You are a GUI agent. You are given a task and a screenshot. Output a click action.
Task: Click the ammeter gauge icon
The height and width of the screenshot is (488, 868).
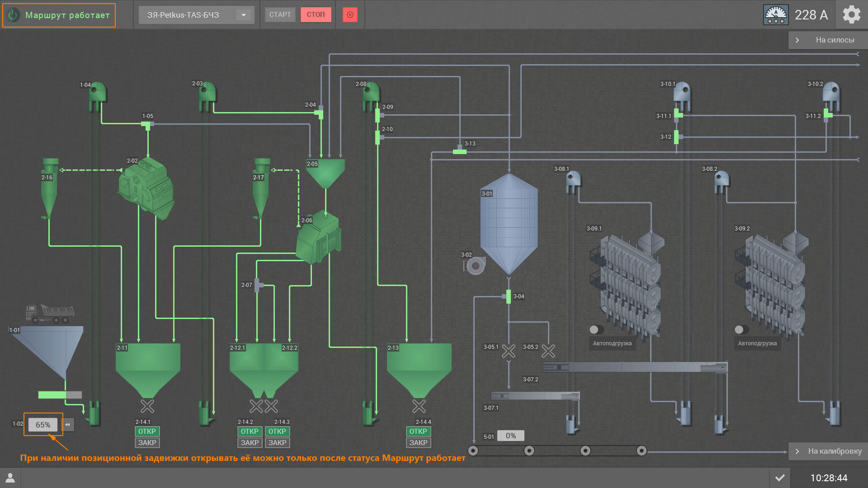pyautogui.click(x=776, y=15)
